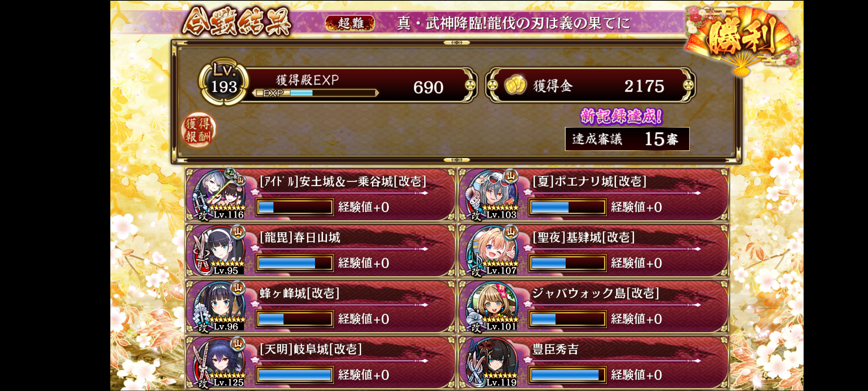Click the 獲得金 2175 gold panel
The height and width of the screenshot is (391, 868).
(590, 85)
